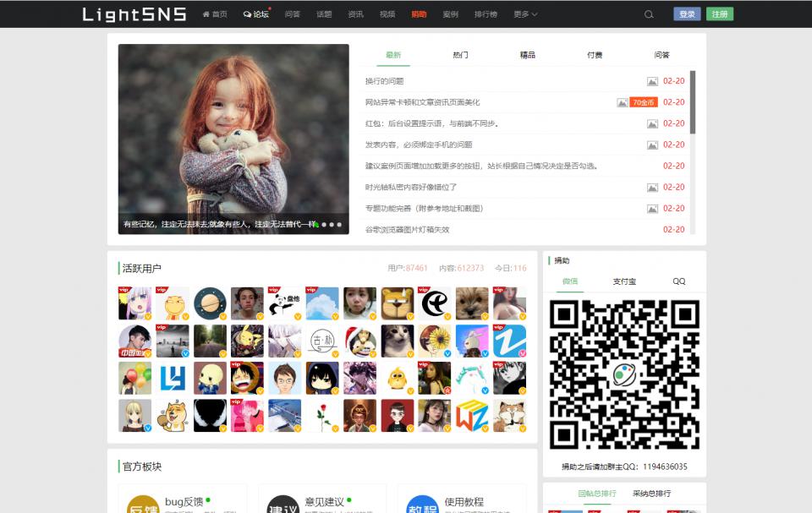Open the planet avatar user
Image resolution: width=812 pixels, height=513 pixels.
pos(210,304)
